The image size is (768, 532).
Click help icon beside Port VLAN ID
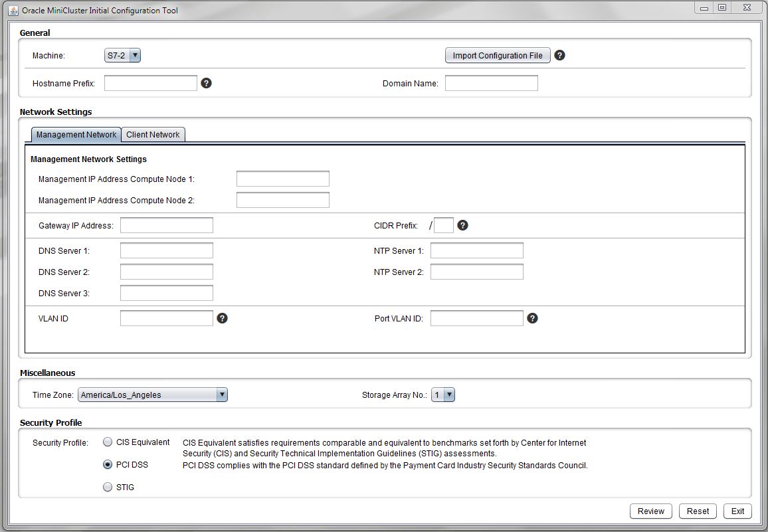click(x=532, y=318)
